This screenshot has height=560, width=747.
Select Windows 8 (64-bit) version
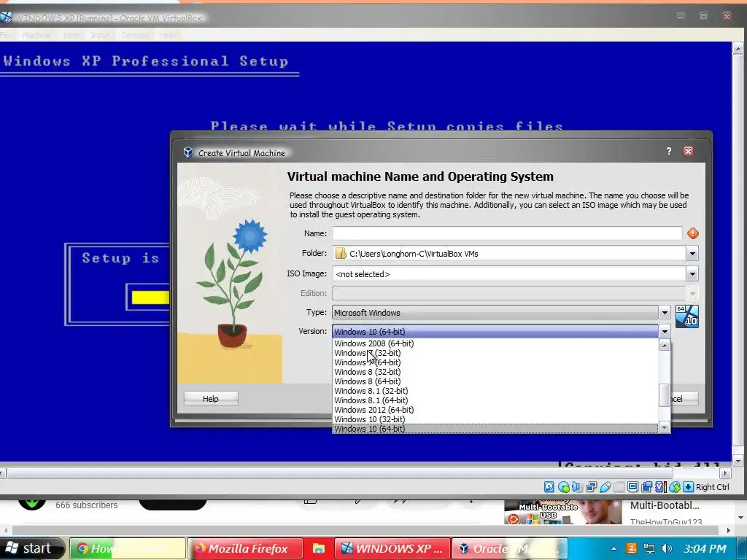[x=495, y=381]
